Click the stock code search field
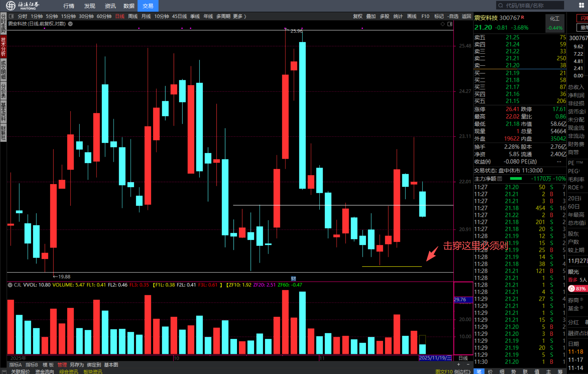Image resolution: width=588 pixels, height=374 pixels. pyautogui.click(x=530, y=5)
